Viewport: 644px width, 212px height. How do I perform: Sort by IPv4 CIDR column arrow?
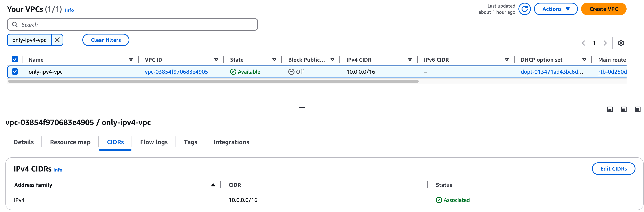click(410, 60)
